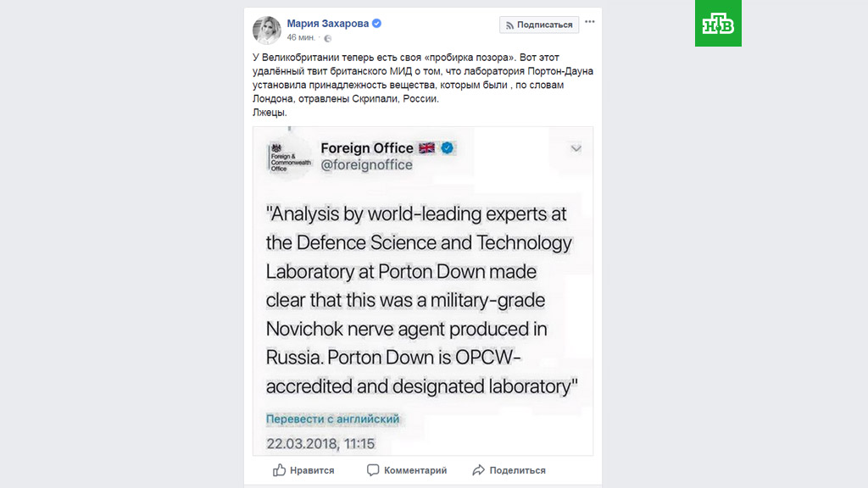Screen dimensions: 868x488
Task: Click the @foreignoffice handle
Action: [366, 165]
